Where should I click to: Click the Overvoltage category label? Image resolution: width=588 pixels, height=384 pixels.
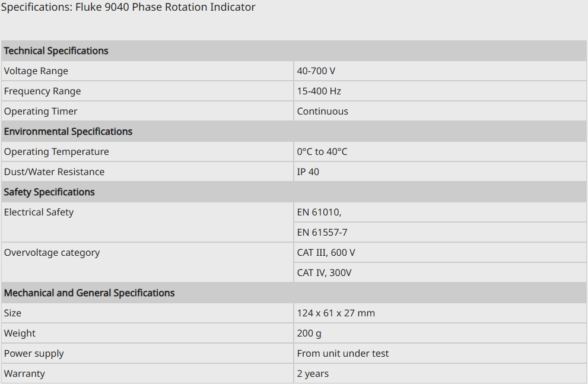[52, 253]
